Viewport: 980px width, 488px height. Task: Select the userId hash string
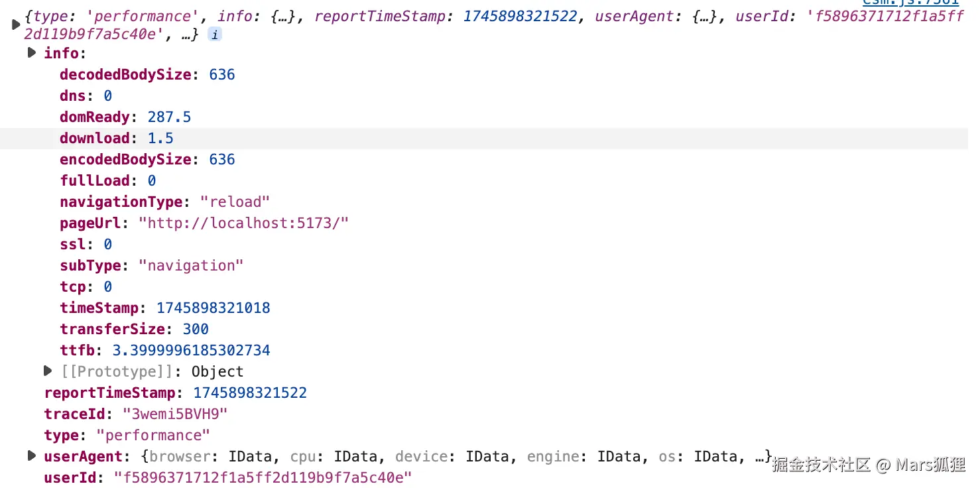point(263,477)
